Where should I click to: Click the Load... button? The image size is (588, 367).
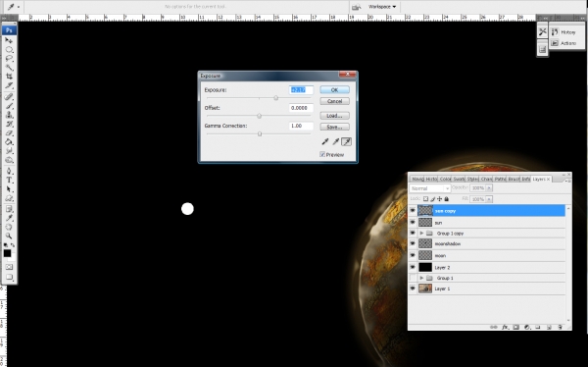point(334,116)
